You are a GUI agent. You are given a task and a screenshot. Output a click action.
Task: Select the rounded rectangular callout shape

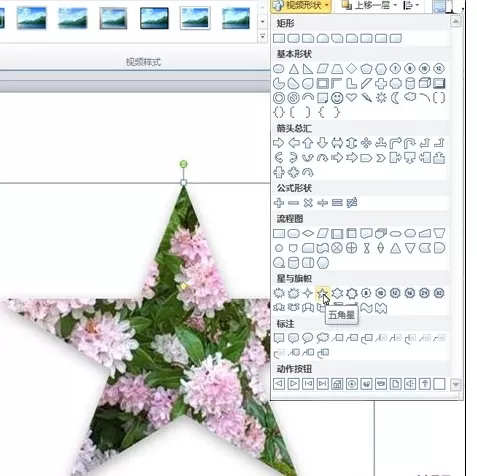pyautogui.click(x=293, y=338)
